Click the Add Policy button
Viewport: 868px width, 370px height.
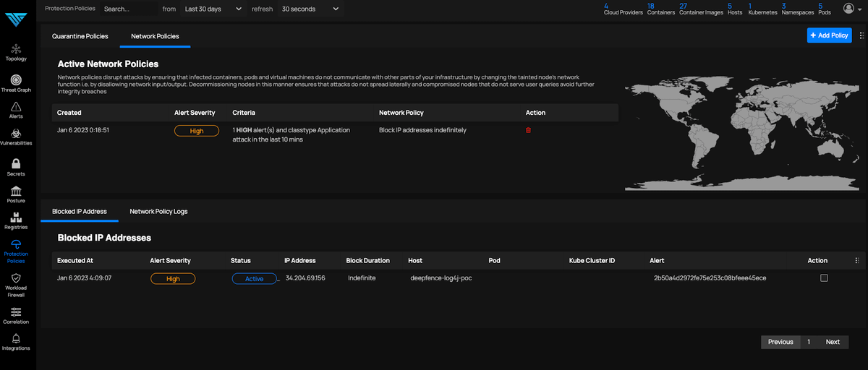pyautogui.click(x=829, y=35)
